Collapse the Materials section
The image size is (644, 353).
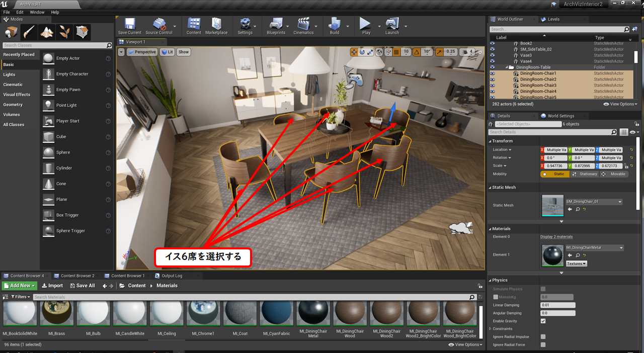(490, 229)
